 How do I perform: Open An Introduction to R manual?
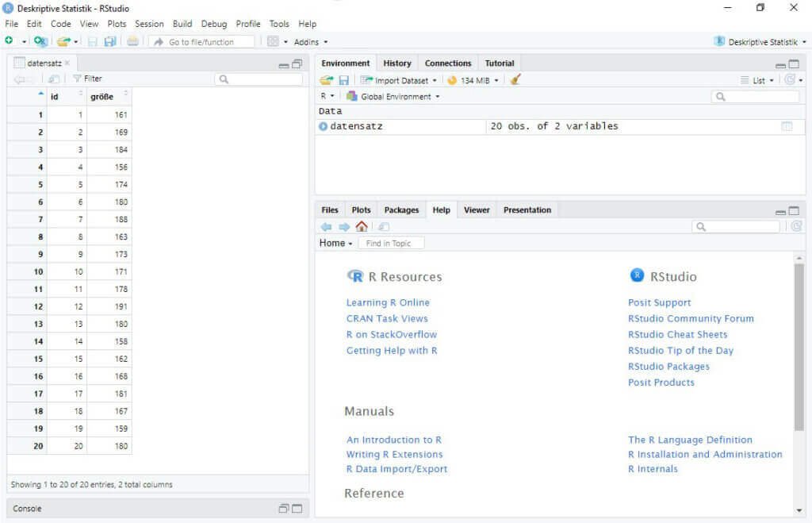point(393,439)
